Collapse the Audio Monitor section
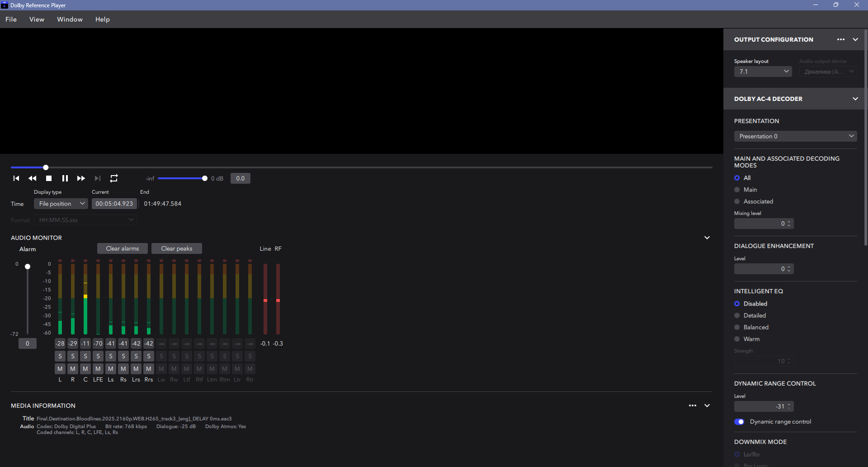The image size is (868, 467). pyautogui.click(x=707, y=238)
